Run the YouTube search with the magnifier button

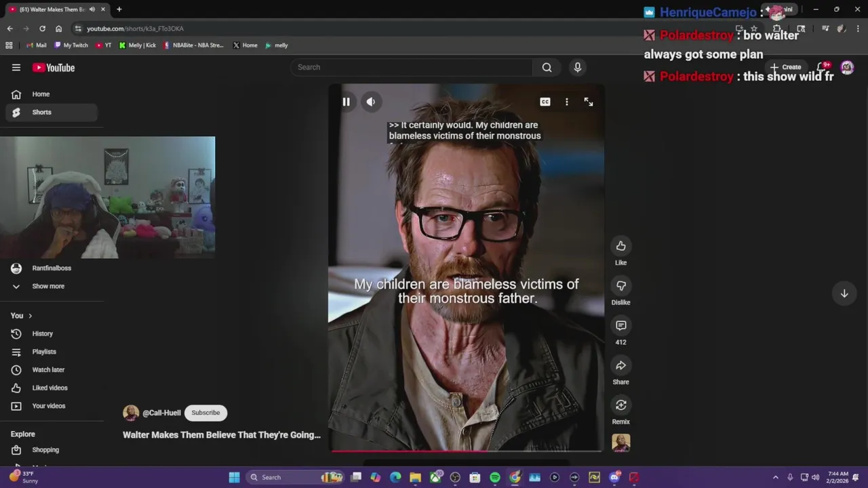547,67
